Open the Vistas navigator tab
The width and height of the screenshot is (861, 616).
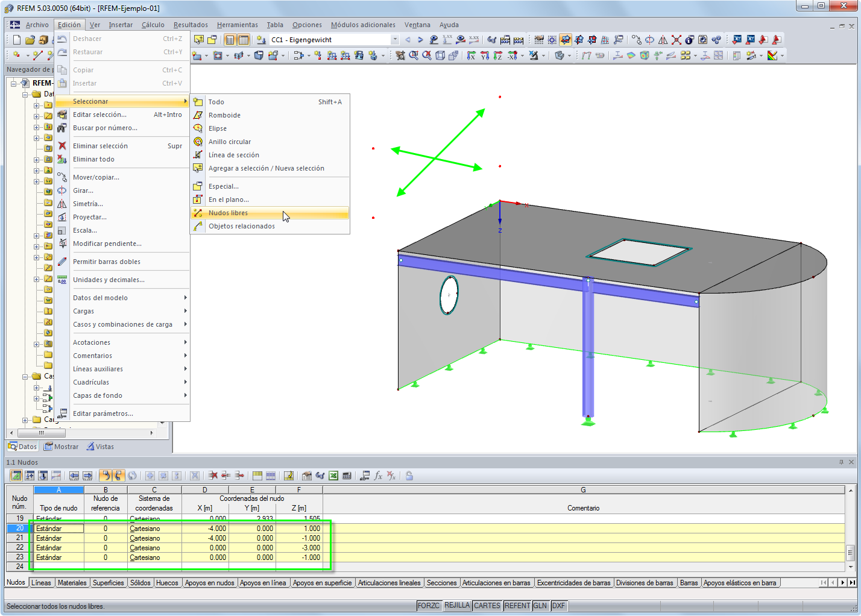(100, 447)
